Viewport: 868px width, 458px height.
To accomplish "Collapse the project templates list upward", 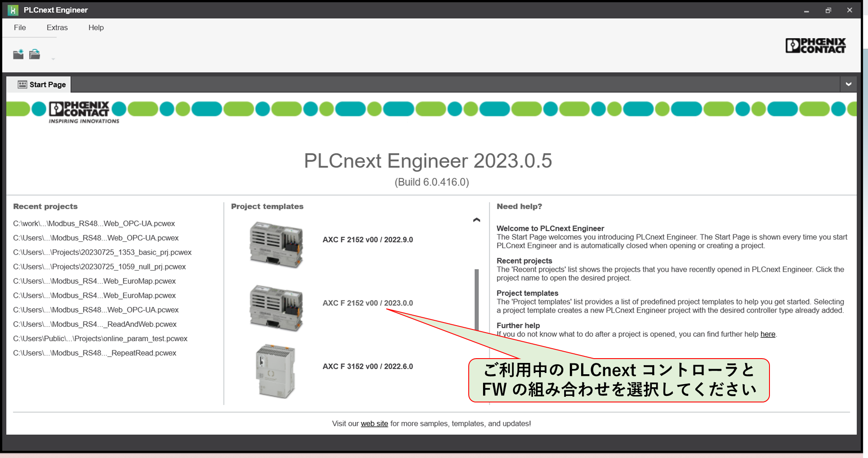I will (477, 220).
